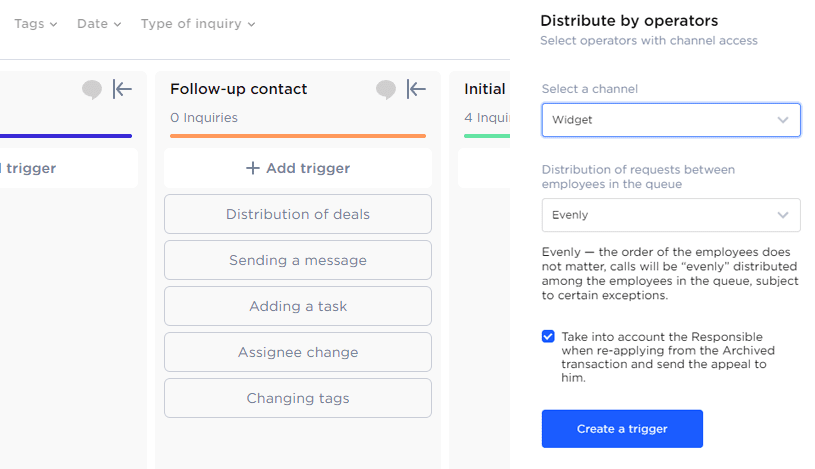Open the Type of inquiry filter

pos(198,23)
